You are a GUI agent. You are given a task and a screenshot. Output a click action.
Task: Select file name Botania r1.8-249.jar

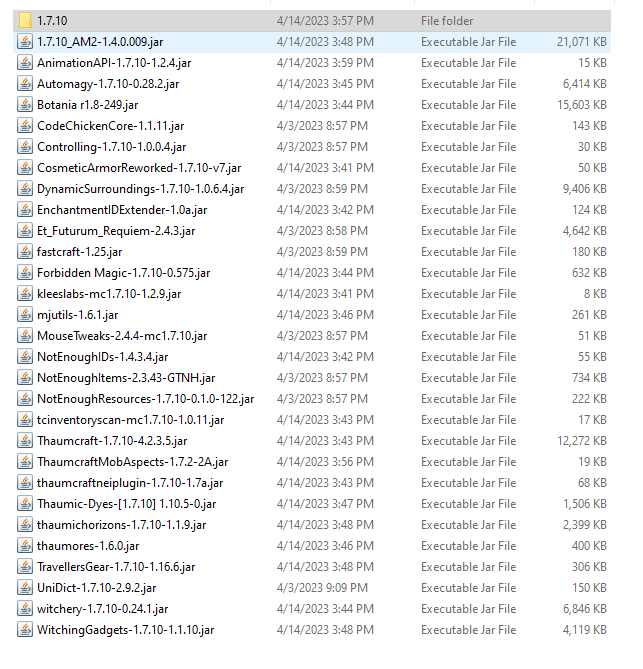88,105
